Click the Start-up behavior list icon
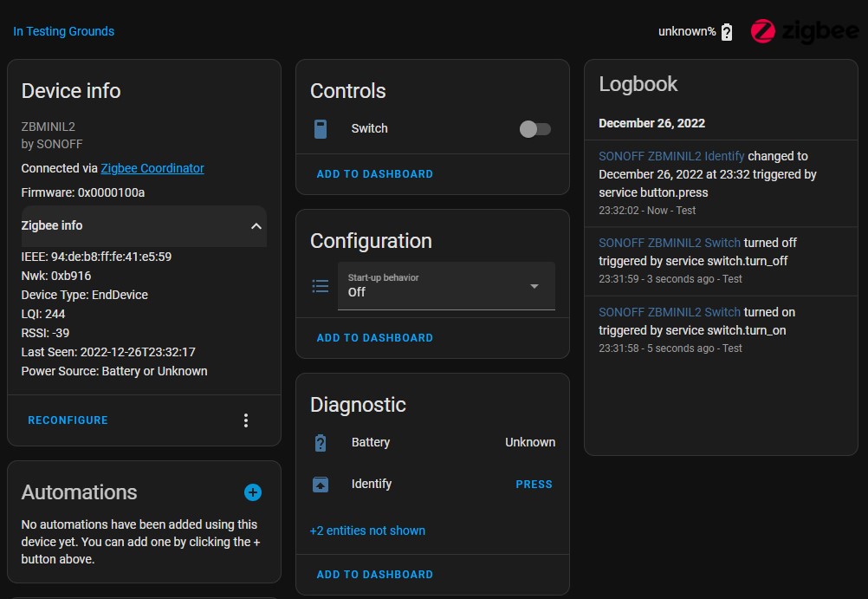868x599 pixels. point(321,286)
